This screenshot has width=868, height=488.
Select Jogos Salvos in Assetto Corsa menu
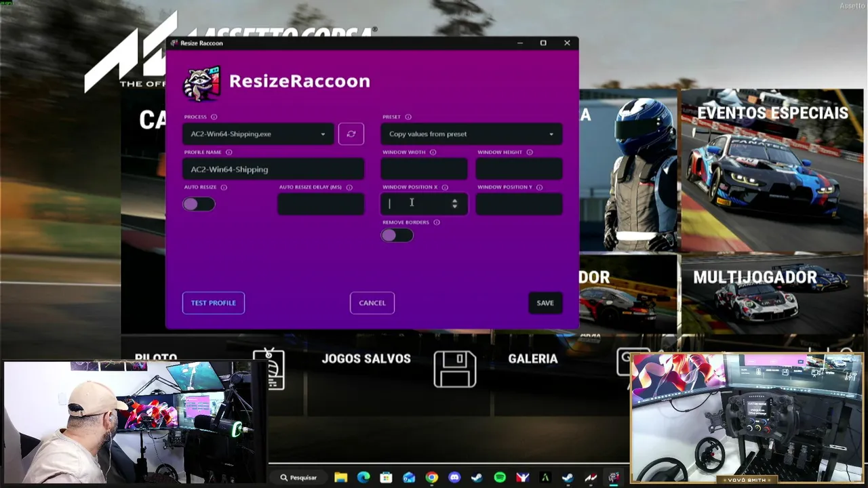click(366, 359)
